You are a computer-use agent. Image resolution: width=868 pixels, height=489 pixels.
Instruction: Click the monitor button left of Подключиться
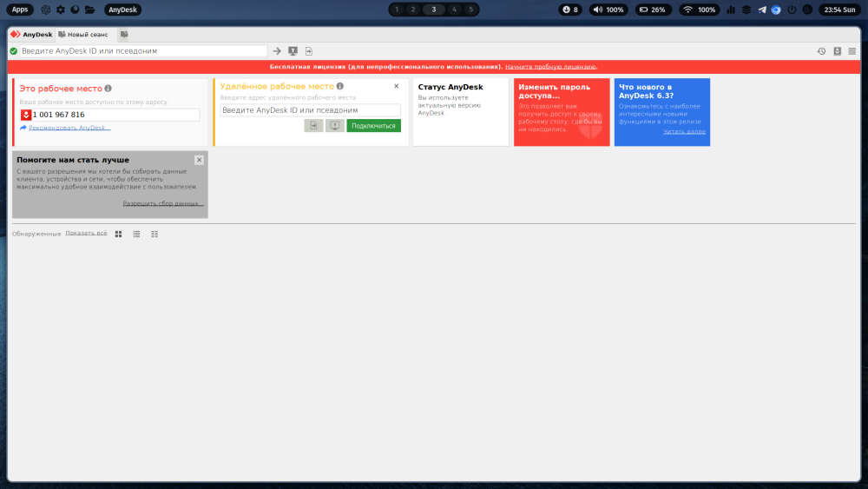point(334,126)
